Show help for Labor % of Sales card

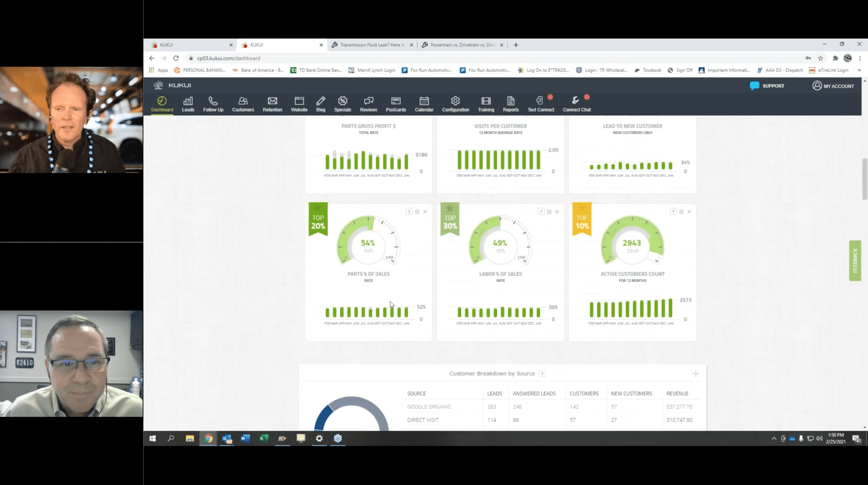point(541,212)
